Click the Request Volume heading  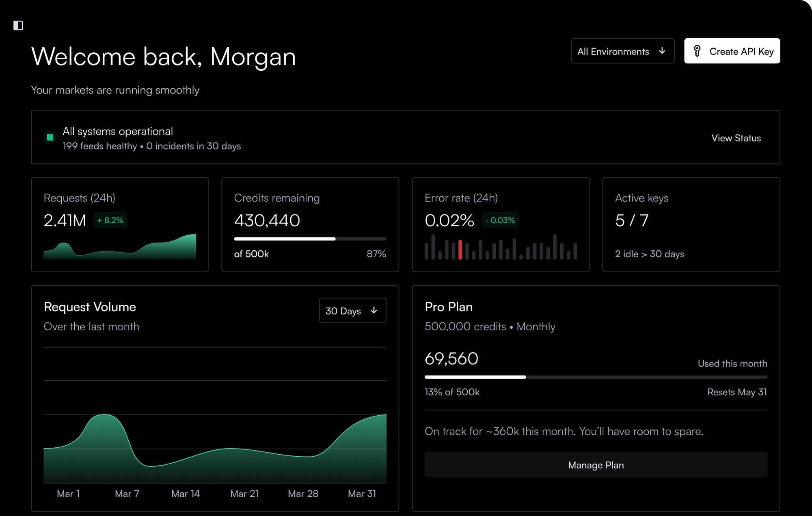click(90, 307)
